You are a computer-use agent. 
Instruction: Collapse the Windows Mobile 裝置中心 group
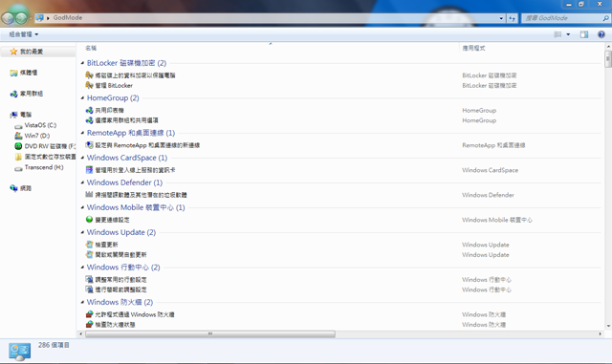pyautogui.click(x=82, y=207)
